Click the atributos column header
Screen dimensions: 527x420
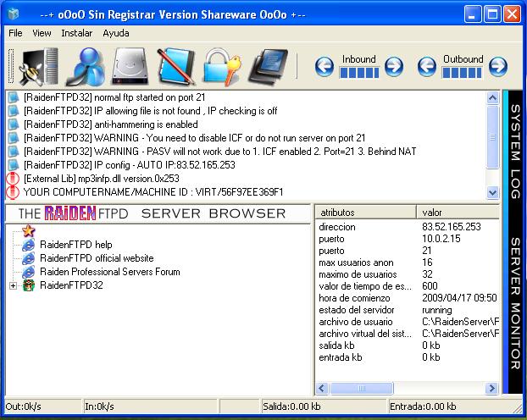[x=366, y=213]
